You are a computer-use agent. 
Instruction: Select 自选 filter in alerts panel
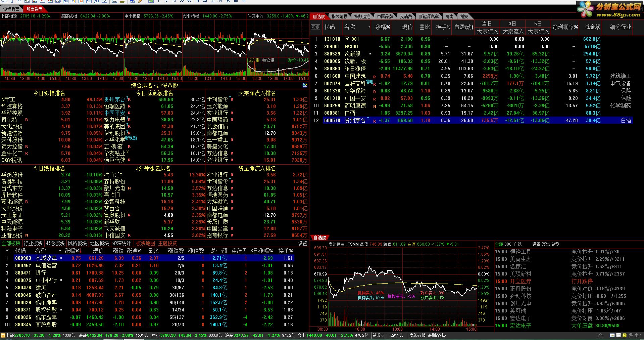point(518,244)
